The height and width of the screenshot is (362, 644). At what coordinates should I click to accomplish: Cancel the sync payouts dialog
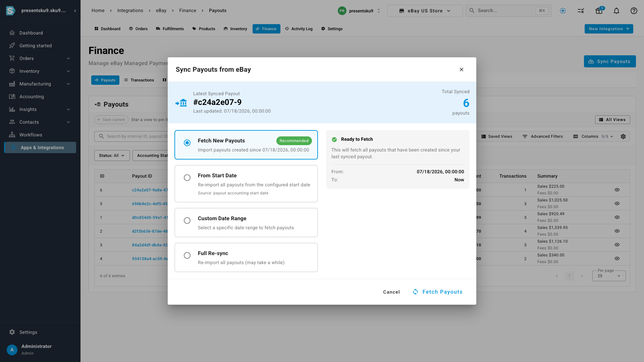click(x=391, y=292)
